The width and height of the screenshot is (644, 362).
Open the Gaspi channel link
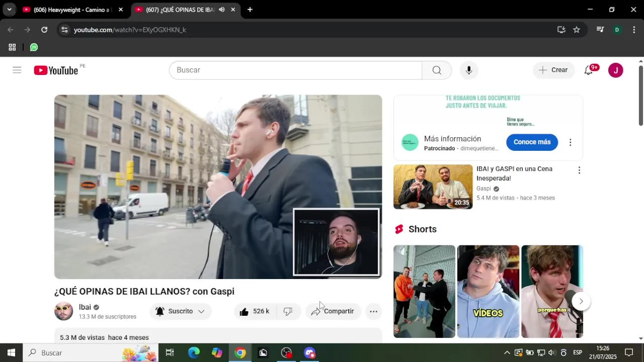pos(484,189)
